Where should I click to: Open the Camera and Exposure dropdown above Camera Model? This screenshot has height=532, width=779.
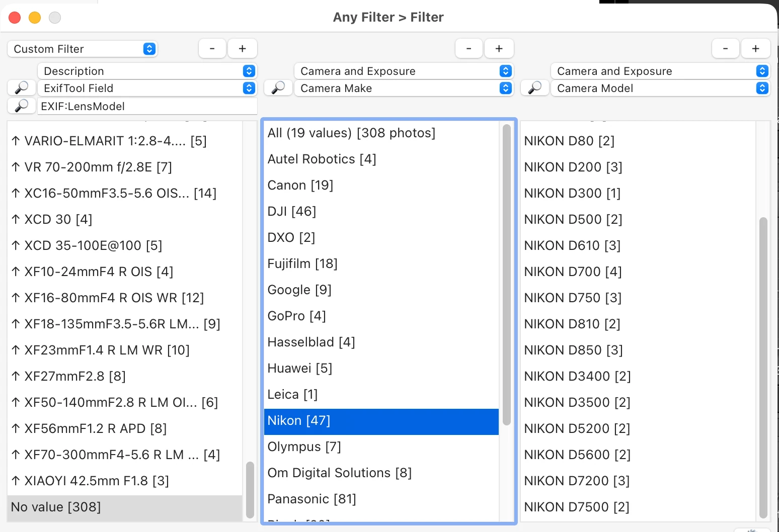point(660,71)
